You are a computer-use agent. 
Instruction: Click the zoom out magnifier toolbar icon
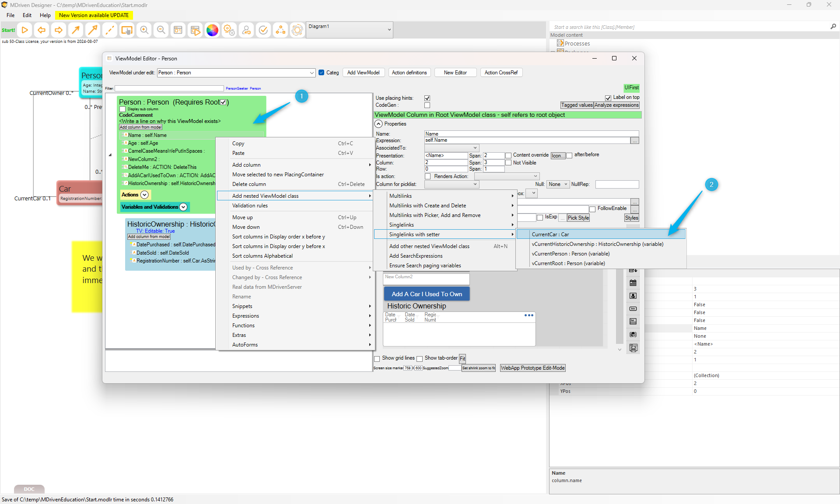click(161, 30)
